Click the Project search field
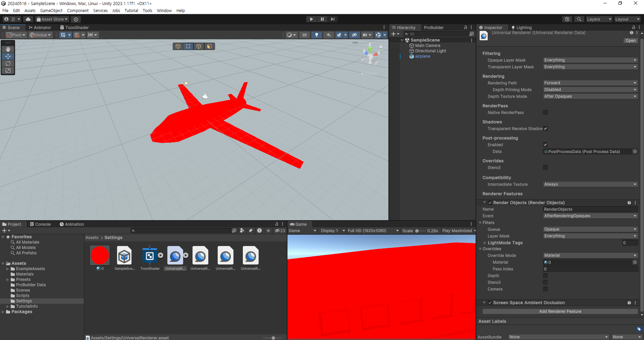Screen dimensions: 644x340 pyautogui.click(x=181, y=231)
